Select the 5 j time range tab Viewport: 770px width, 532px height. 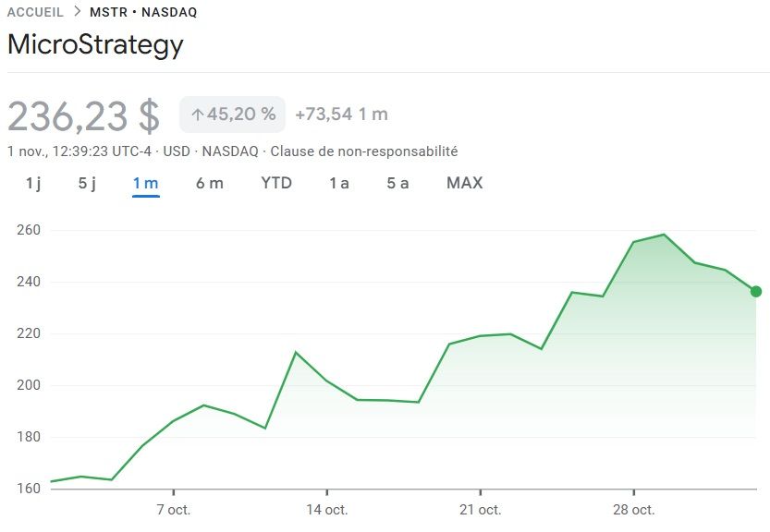[87, 183]
